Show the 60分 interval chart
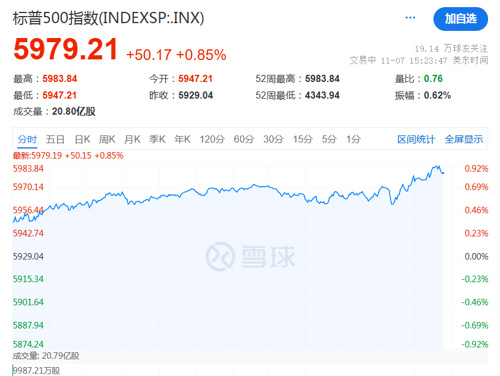The image size is (500, 376). click(x=244, y=139)
